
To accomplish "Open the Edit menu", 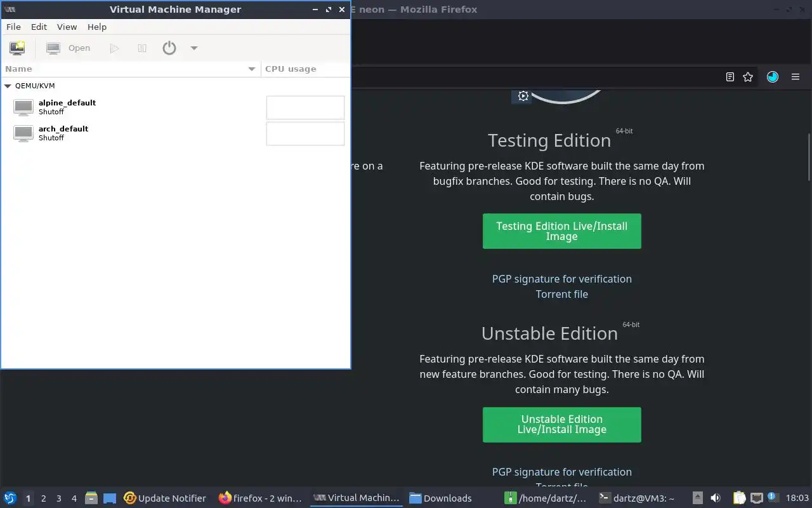I will pos(39,27).
